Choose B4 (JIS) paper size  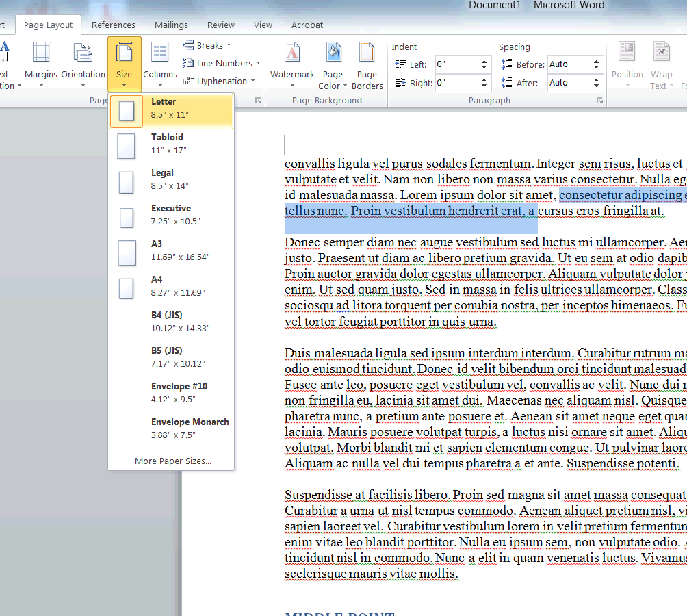tap(171, 322)
